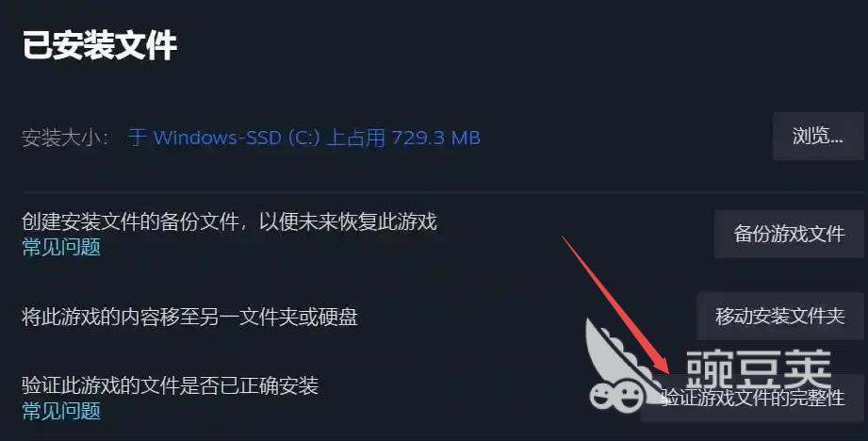
Task: Click the 729.3 MB size value
Action: [x=435, y=138]
